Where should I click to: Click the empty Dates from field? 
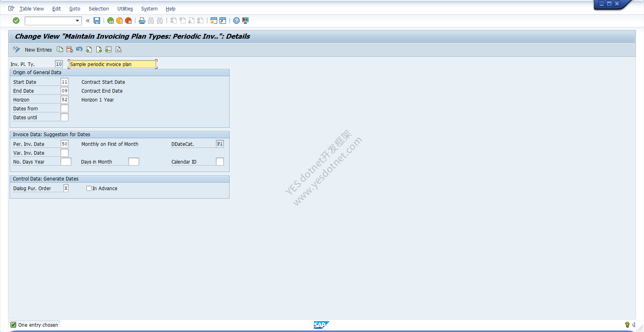(x=65, y=108)
